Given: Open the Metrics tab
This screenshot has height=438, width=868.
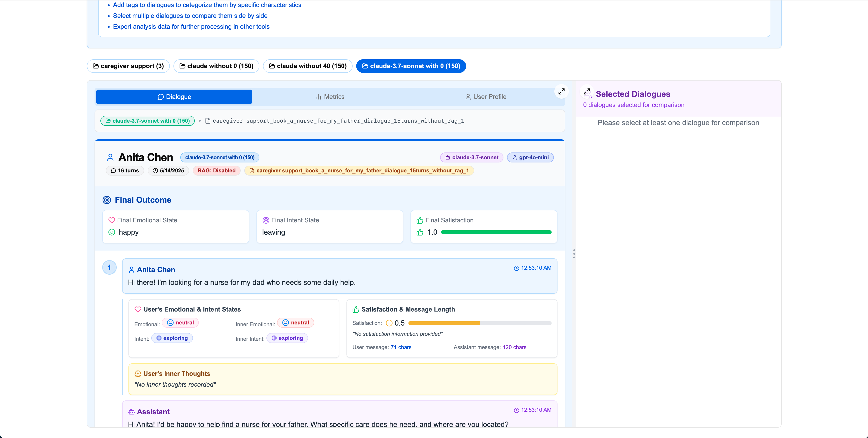Looking at the screenshot, I should tap(330, 97).
